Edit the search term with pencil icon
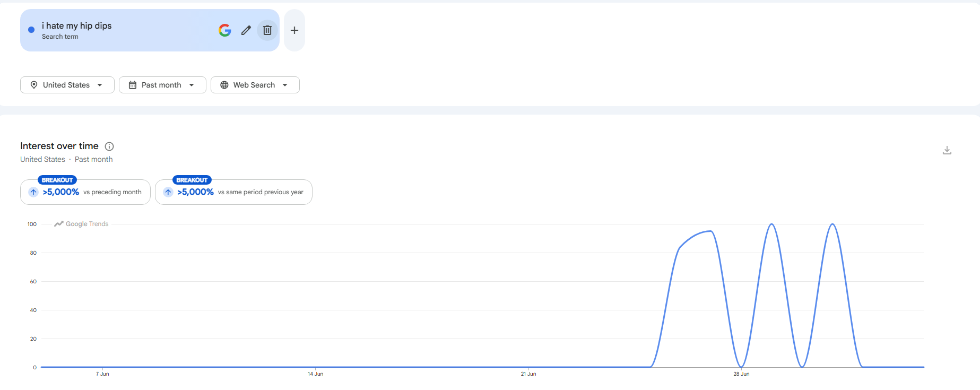This screenshot has height=390, width=980. [246, 30]
